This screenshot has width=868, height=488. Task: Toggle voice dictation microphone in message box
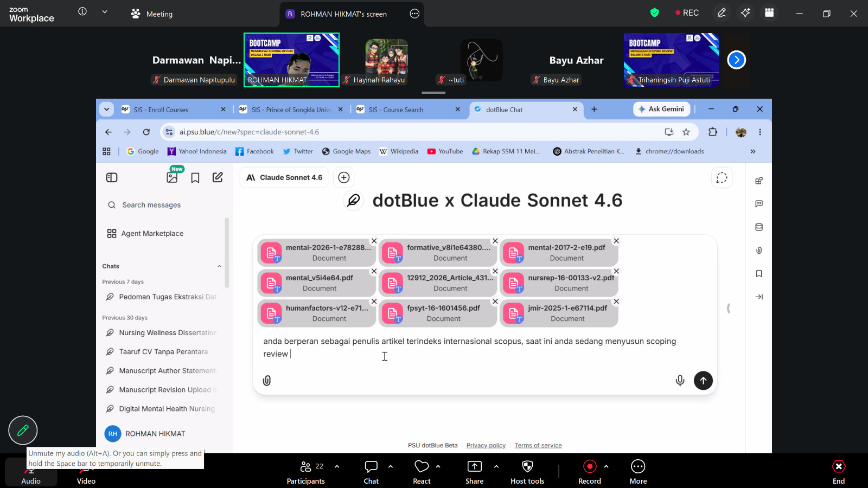pyautogui.click(x=680, y=381)
